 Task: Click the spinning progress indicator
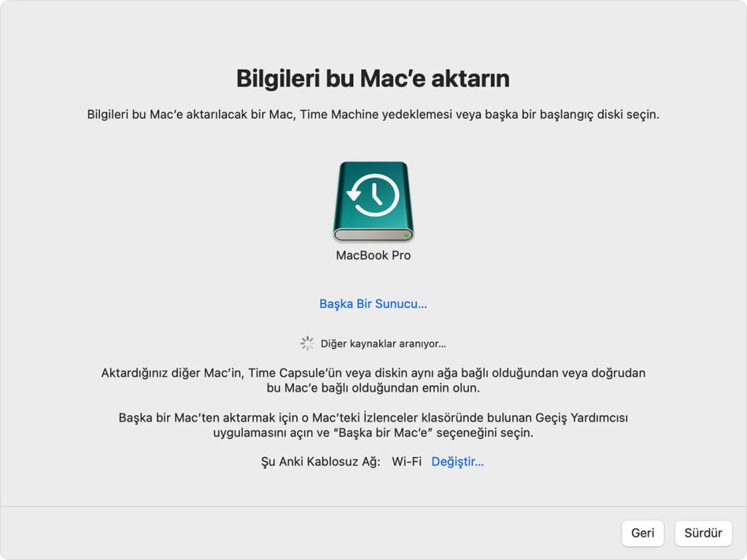[307, 343]
